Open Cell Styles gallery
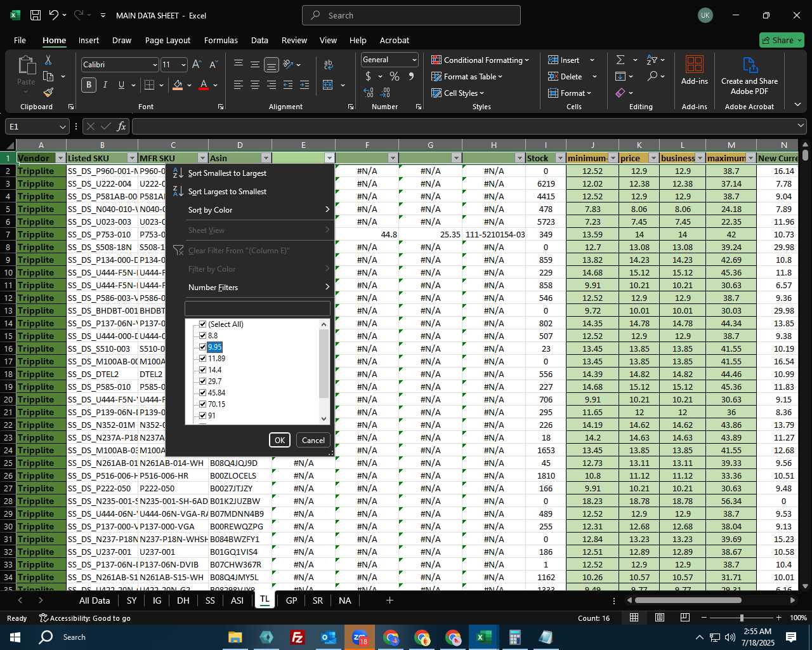Screen dimensions: 812x650 tap(457, 93)
